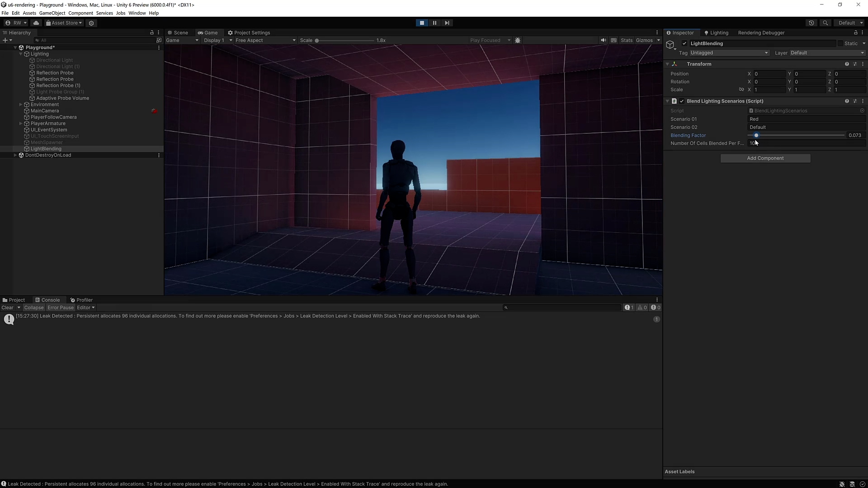Image resolution: width=868 pixels, height=488 pixels.
Task: Enable the Static checkbox
Action: pyautogui.click(x=840, y=43)
